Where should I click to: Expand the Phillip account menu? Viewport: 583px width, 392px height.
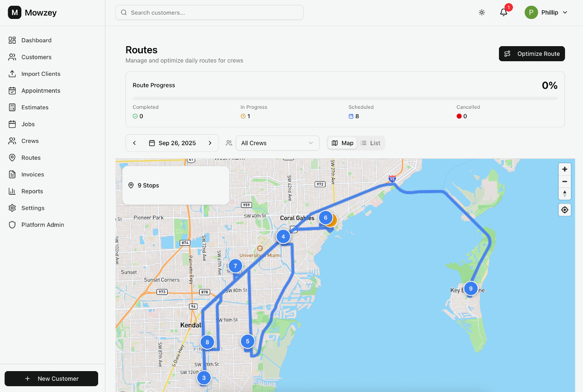tap(546, 12)
